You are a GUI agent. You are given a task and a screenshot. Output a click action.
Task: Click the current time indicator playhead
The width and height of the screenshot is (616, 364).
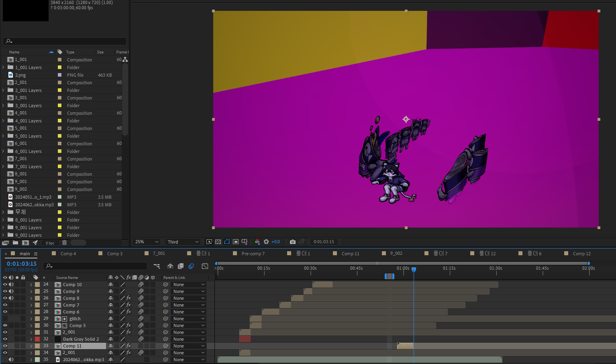coord(414,270)
